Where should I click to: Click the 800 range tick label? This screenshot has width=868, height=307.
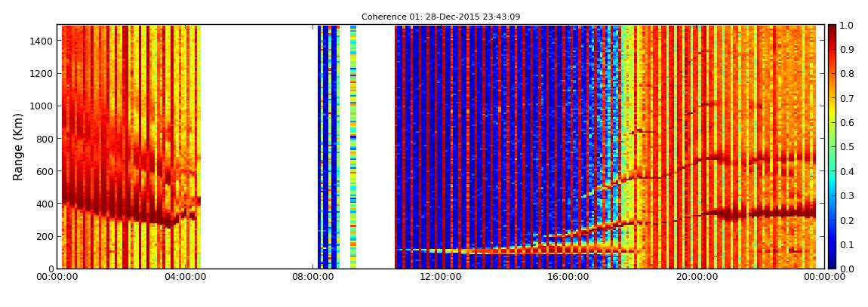coord(44,138)
